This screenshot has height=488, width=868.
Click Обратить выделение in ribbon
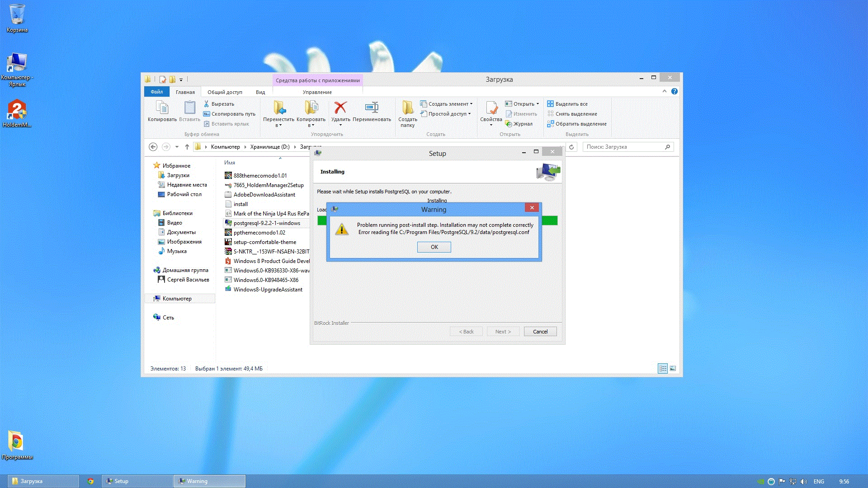click(x=577, y=124)
